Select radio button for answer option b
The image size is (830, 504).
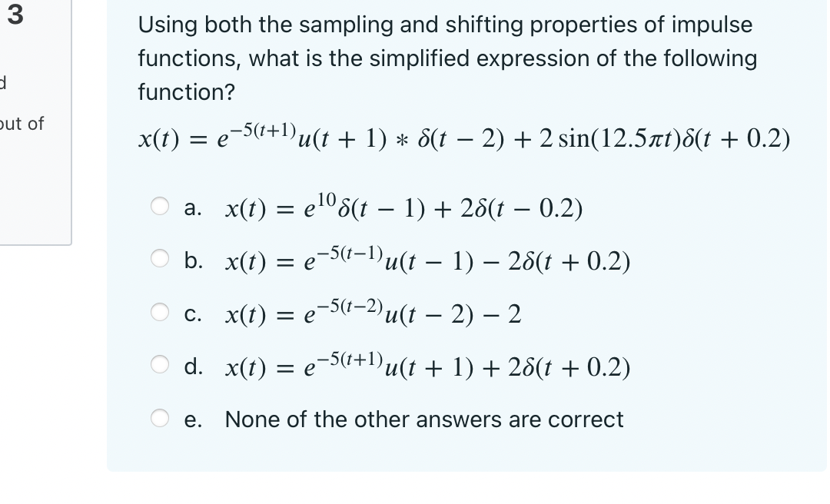(159, 259)
